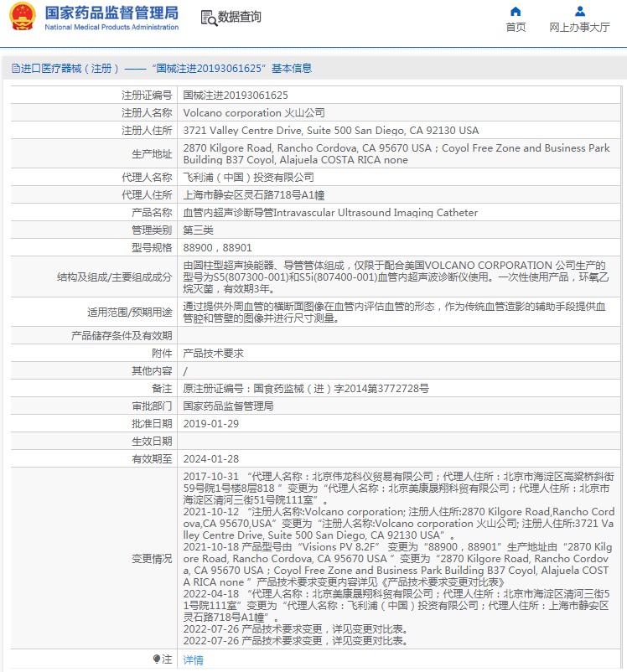Click the 2021-10-18 product model change entry

(397, 565)
